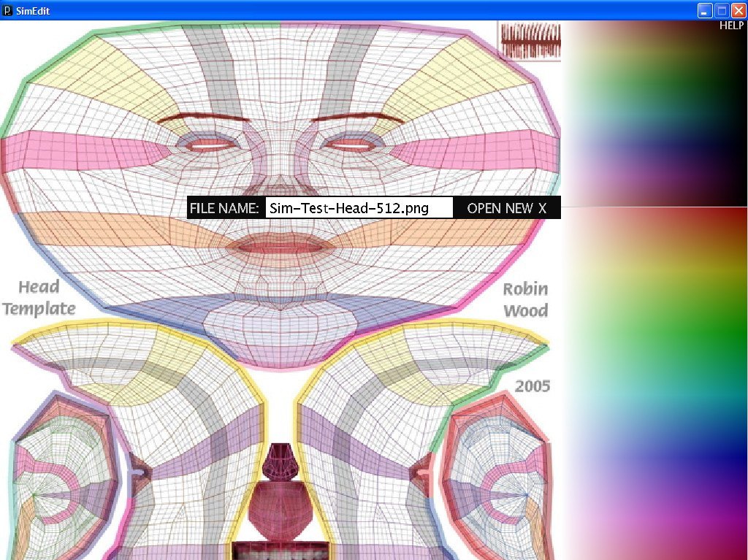
Task: Edit the file name input field
Action: [359, 208]
